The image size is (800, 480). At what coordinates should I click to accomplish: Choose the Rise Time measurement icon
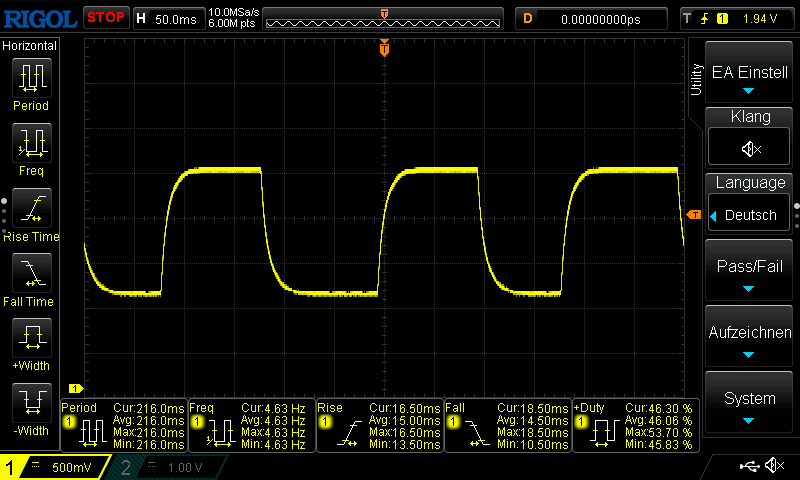point(31,210)
